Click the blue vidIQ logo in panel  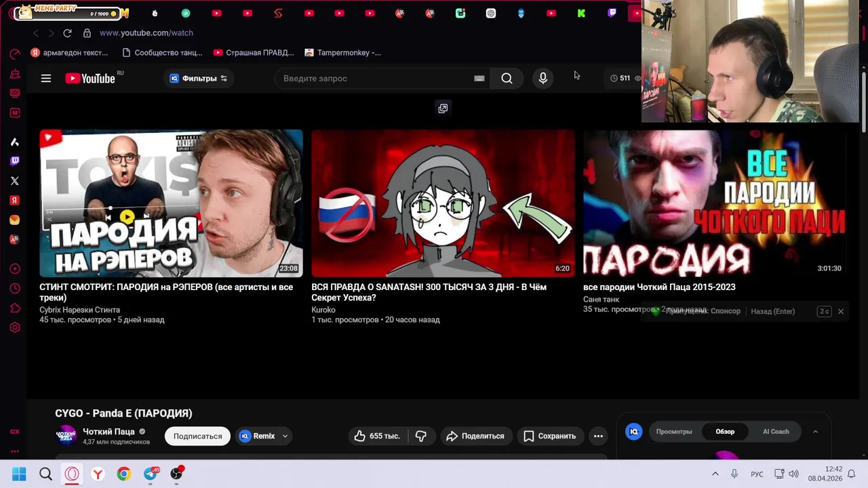(634, 432)
